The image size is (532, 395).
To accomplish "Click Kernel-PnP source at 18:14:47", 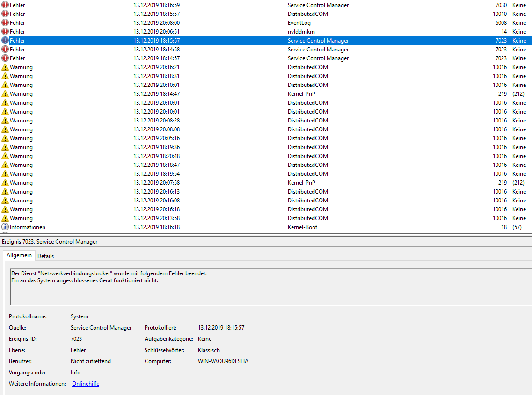I will pyautogui.click(x=301, y=94).
